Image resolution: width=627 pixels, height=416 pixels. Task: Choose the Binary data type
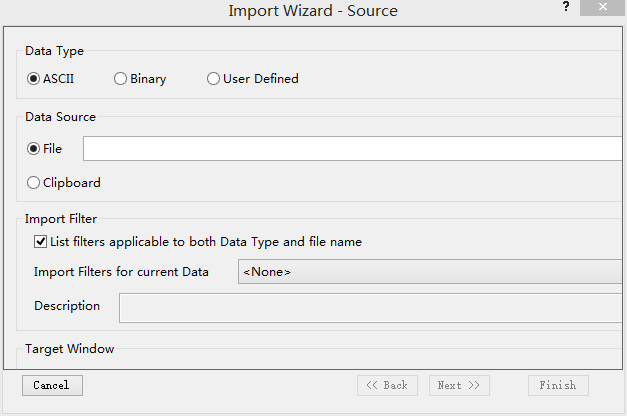[121, 79]
